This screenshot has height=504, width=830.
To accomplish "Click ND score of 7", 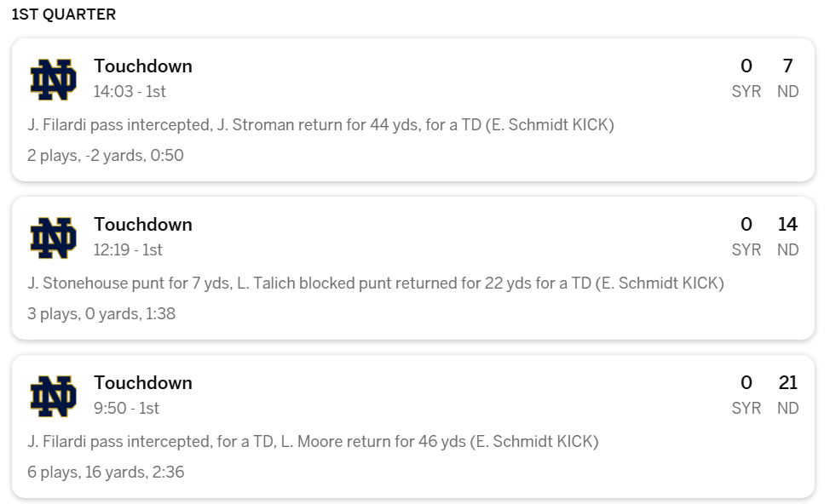I will tap(787, 66).
